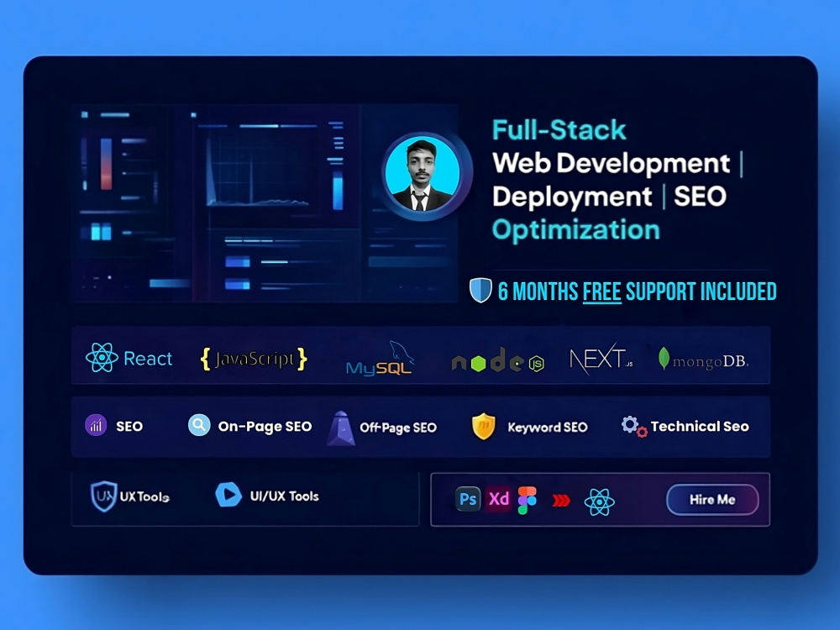
Task: Click the Hire Me button
Action: tap(712, 500)
